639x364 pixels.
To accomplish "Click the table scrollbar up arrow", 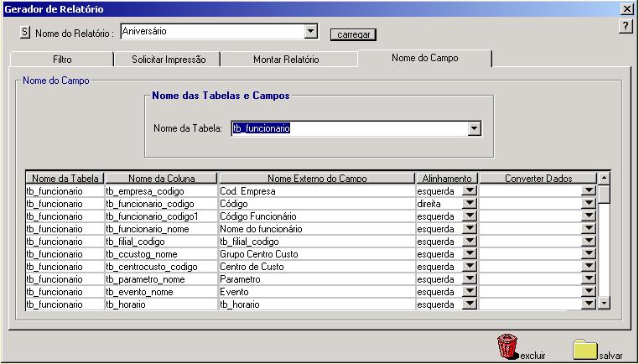I will (605, 178).
